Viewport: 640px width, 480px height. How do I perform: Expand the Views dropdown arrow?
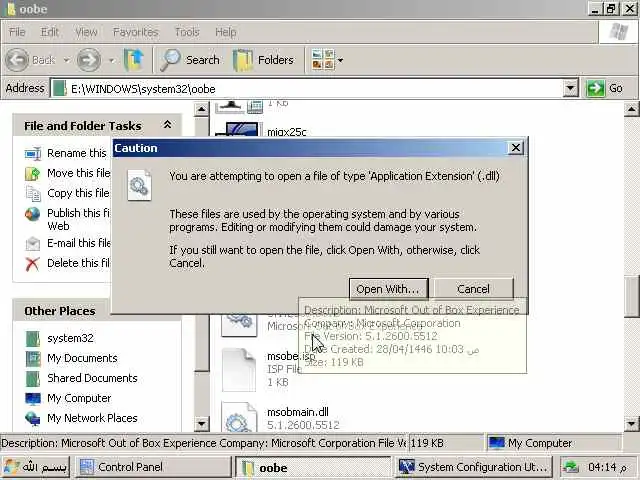point(340,60)
